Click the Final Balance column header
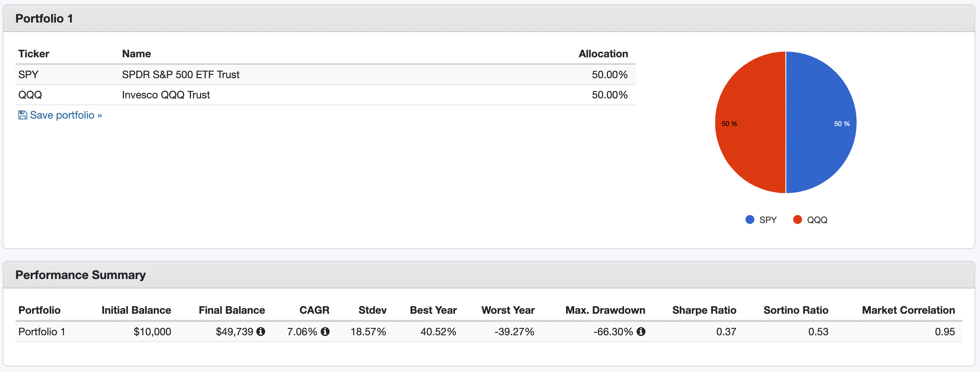This screenshot has height=372, width=980. tap(232, 310)
